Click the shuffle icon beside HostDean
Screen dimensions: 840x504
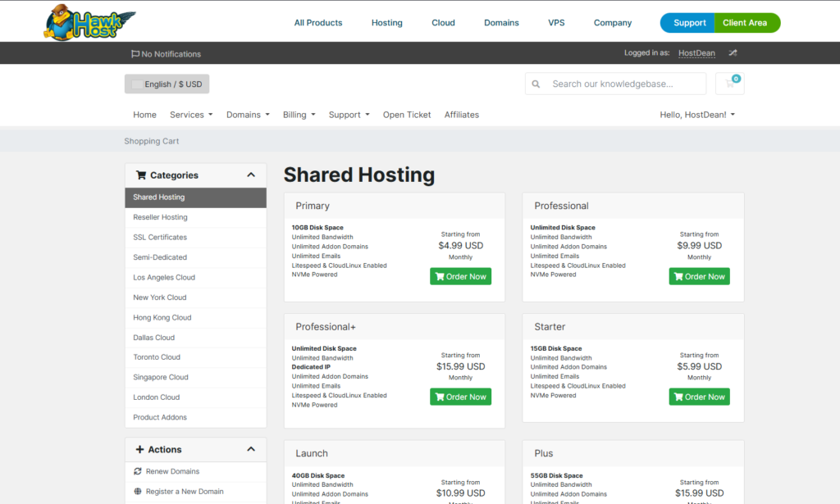tap(733, 53)
